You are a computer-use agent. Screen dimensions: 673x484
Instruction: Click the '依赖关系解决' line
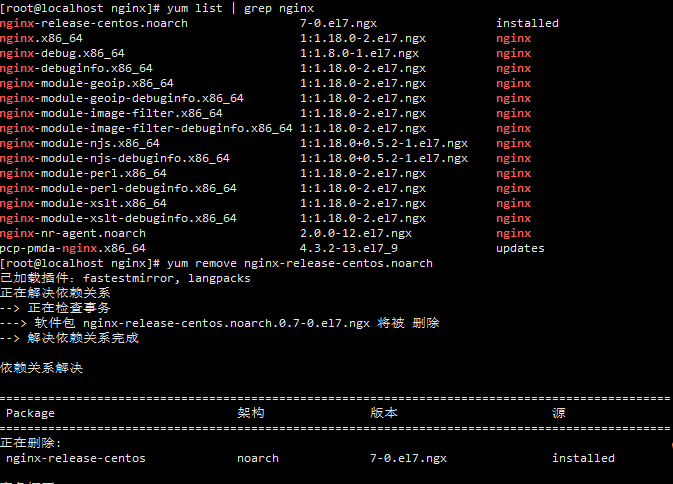click(x=41, y=368)
